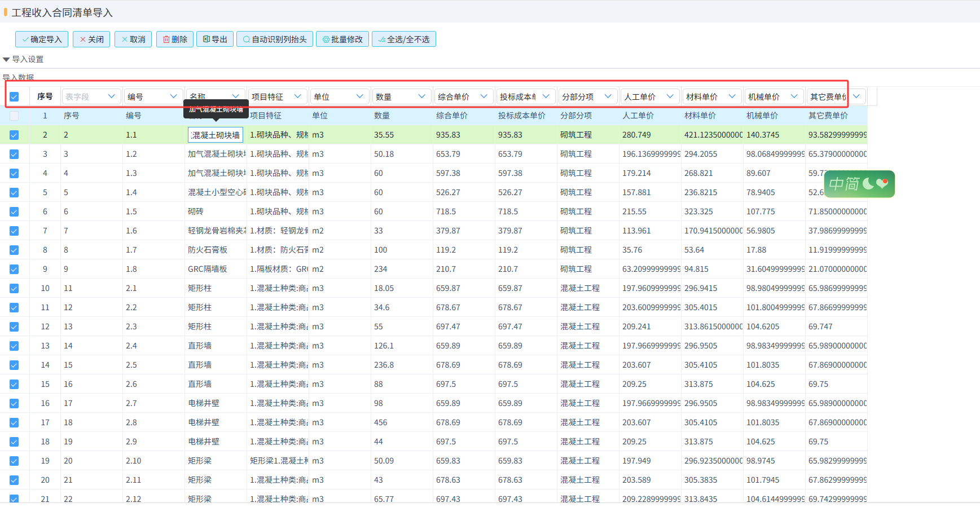This screenshot has width=980, height=516.
Task: Uncheck the checkbox for row 6 砌砖
Action: pos(14,211)
